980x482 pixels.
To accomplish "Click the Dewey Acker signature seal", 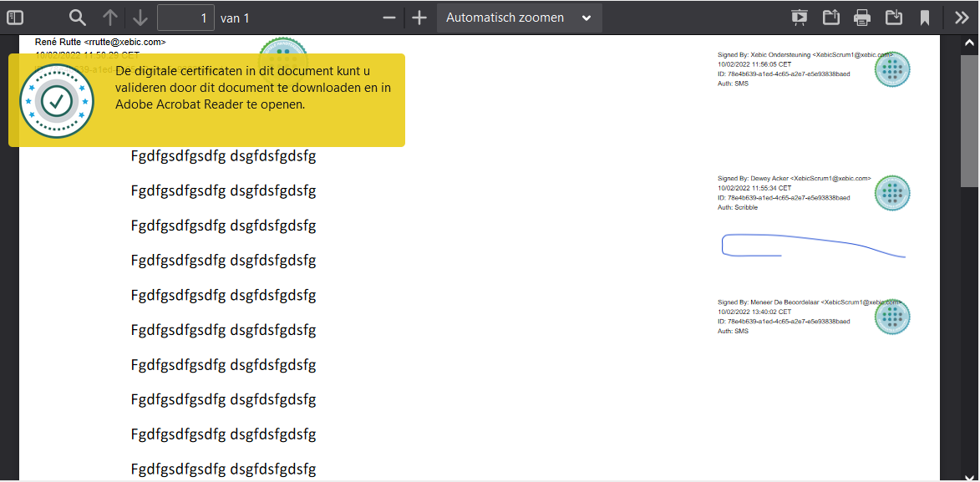I will 892,193.
